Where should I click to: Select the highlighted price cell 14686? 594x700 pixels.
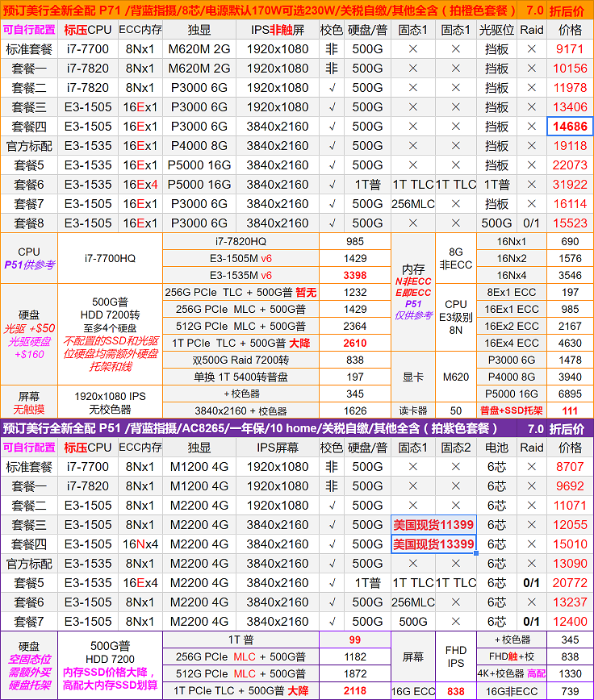tap(570, 127)
